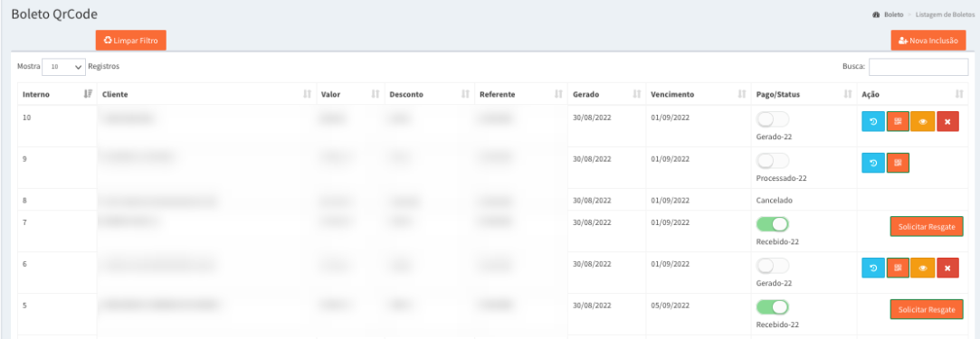Click Solicitar Resgate for boleto 7

pos(927,227)
